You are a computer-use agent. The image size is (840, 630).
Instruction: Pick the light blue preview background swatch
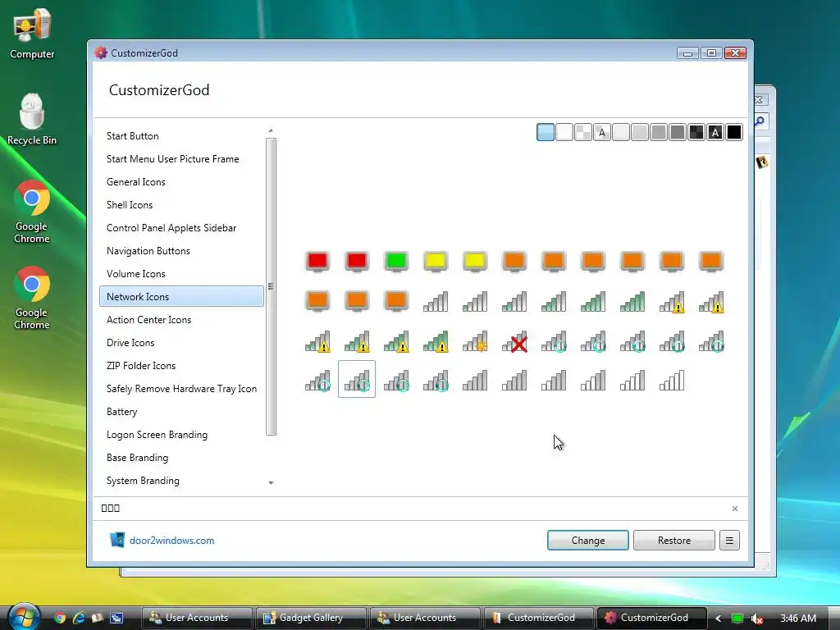pos(546,132)
